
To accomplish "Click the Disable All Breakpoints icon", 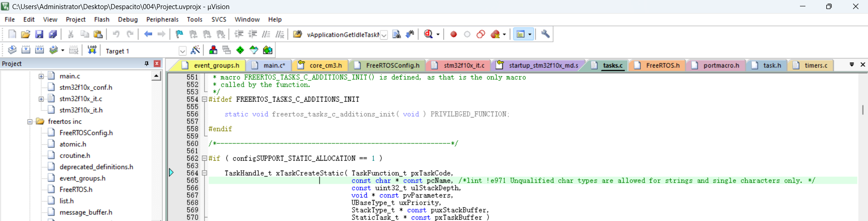I will coord(481,34).
